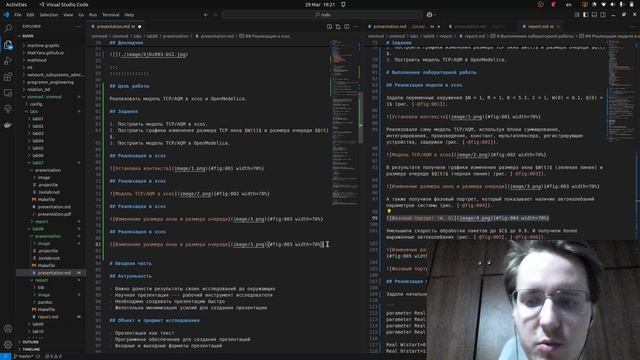Select first presentation.md tab in right editor
This screenshot has width=640, height=360.
(404, 27)
